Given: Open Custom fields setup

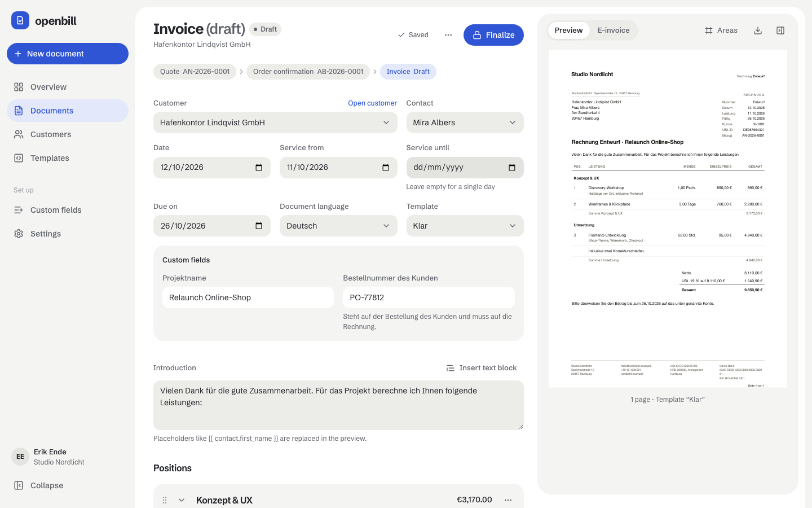Looking at the screenshot, I should pos(68,210).
